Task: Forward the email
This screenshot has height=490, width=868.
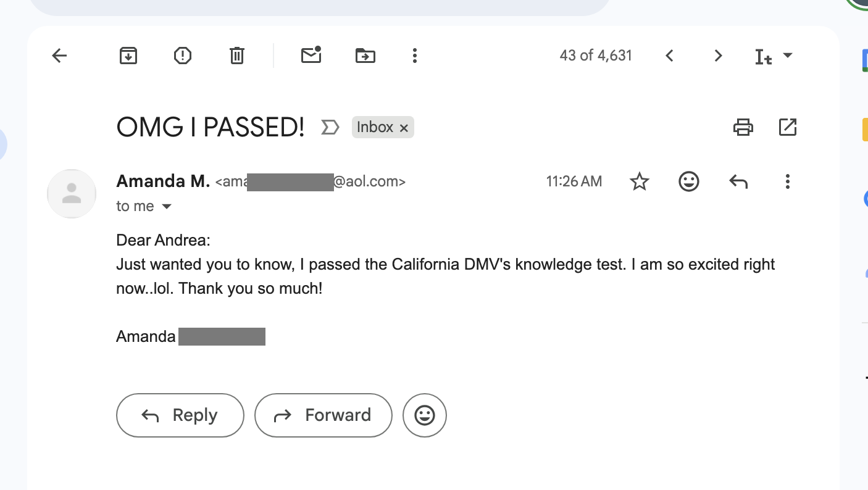Action: pos(323,415)
